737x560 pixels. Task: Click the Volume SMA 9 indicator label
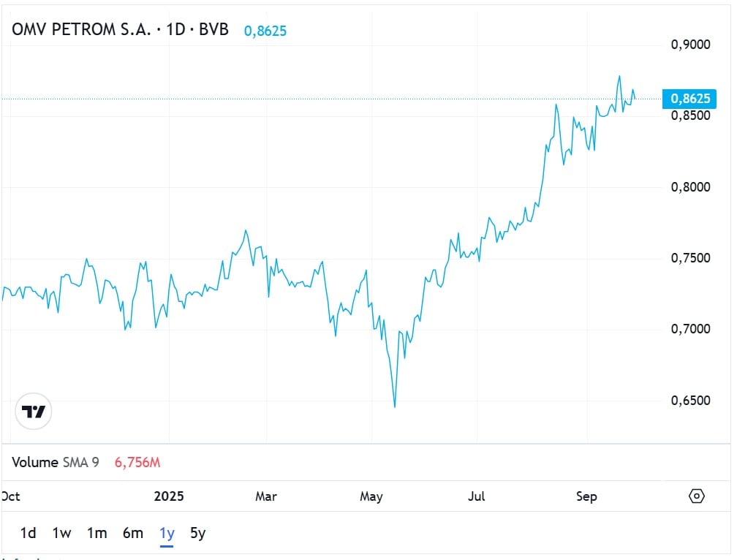pyautogui.click(x=56, y=462)
